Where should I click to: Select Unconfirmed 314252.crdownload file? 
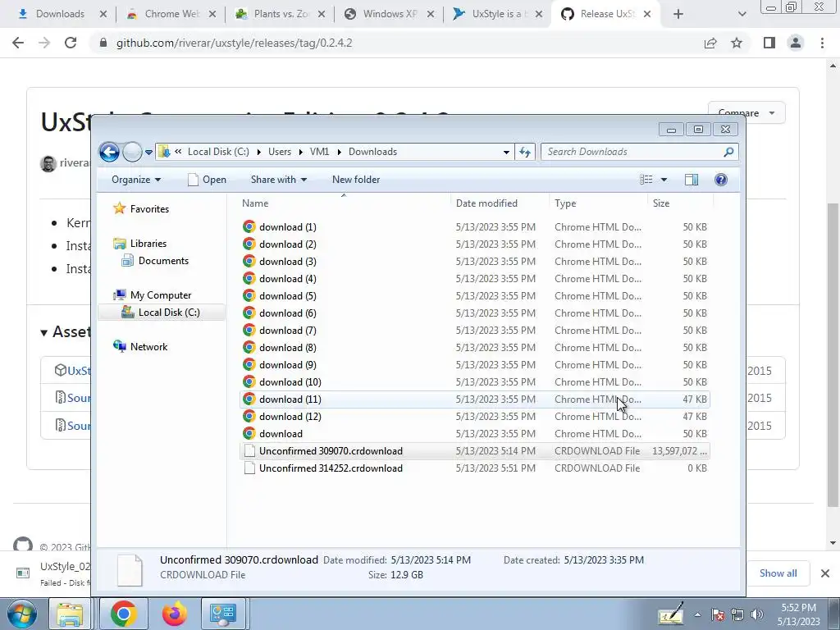coord(475,468)
